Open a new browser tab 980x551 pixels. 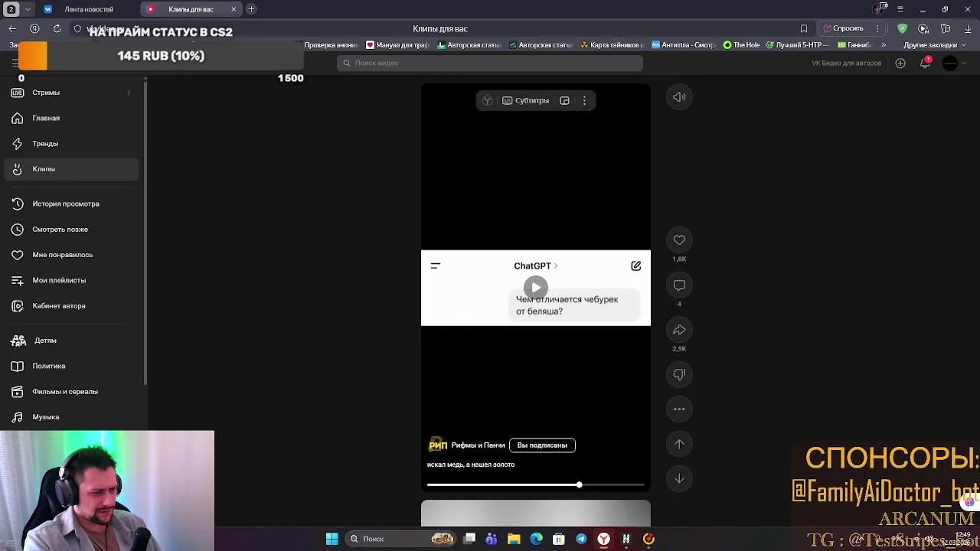tap(251, 9)
